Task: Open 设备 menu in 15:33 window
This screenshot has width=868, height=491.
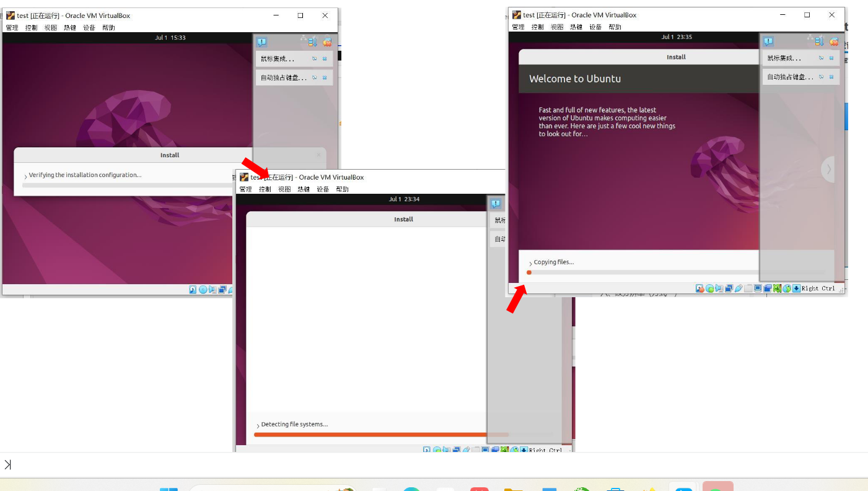Action: coord(89,27)
